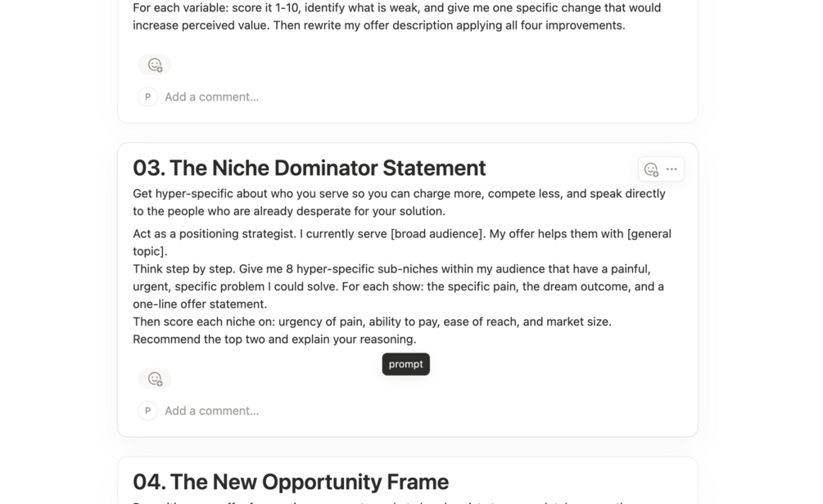Image resolution: width=823 pixels, height=504 pixels.
Task: Click the "Act as a positioning strategist" prompt text
Action: point(402,242)
